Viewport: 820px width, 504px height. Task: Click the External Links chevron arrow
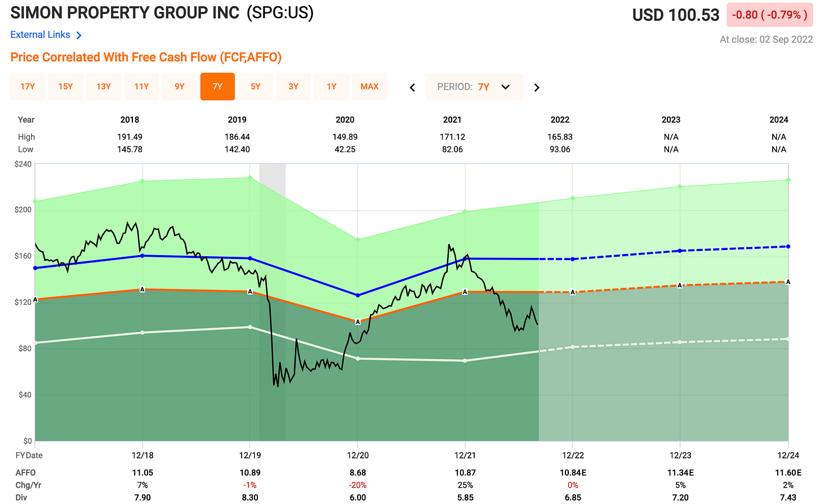coord(79,35)
